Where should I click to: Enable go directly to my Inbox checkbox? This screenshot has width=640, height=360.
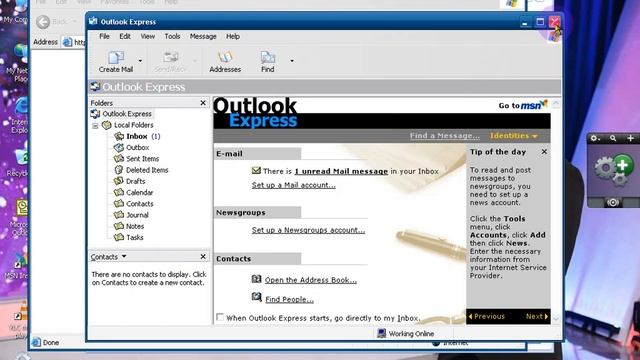point(220,317)
